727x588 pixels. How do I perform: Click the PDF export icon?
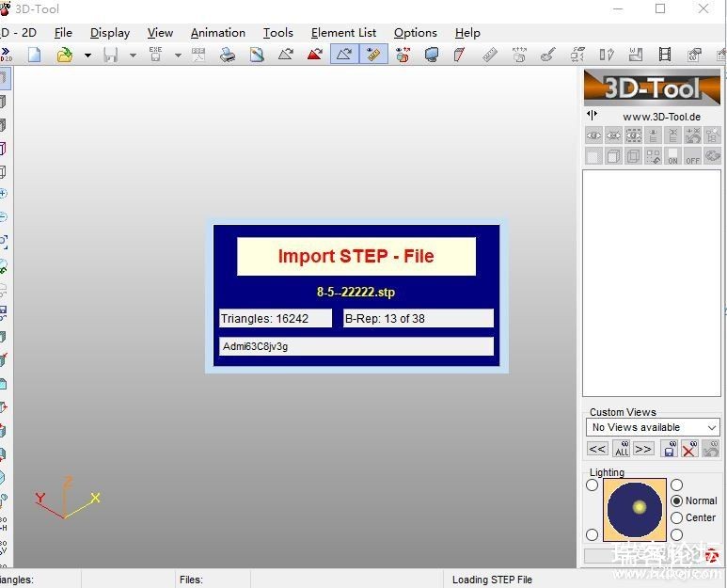tap(198, 55)
